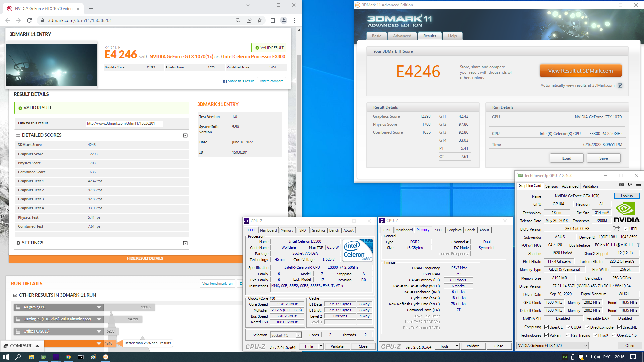The height and width of the screenshot is (362, 644).
Task: Toggle the Ray Tracing checkbox
Action: [568, 335]
